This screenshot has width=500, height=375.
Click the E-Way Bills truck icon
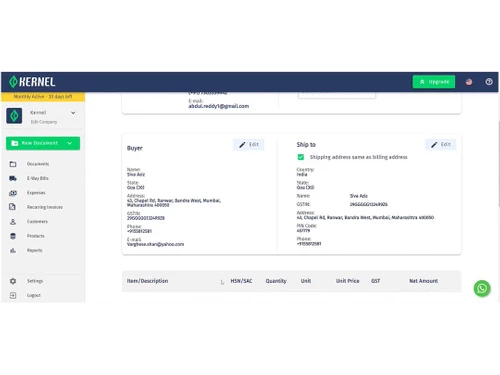(13, 178)
